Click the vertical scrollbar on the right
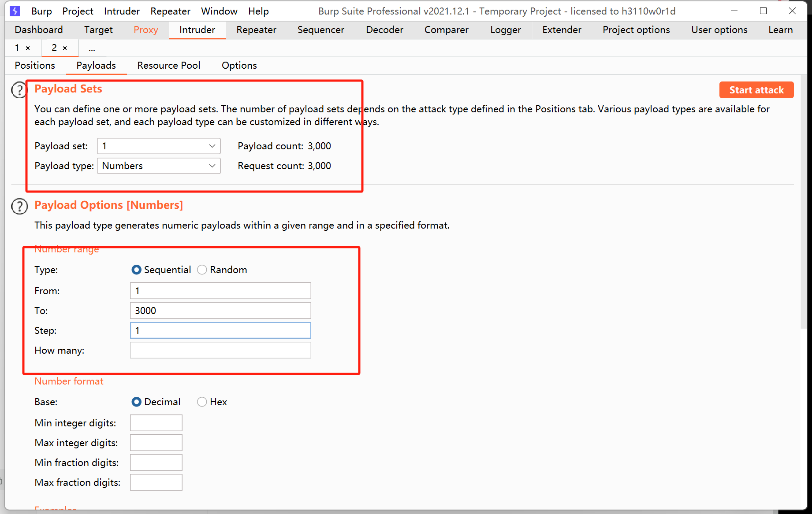Screen dimensions: 812x514 pyautogui.click(x=804, y=202)
